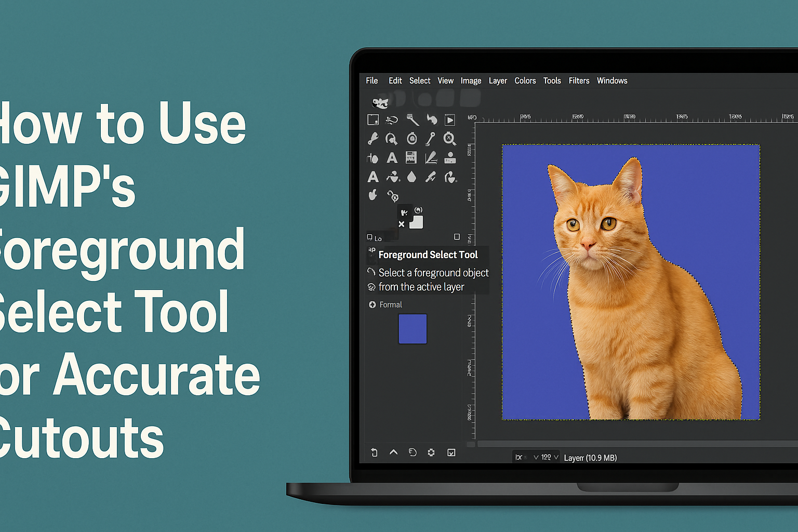This screenshot has width=798, height=532.
Task: Click the up chevron at panel bottom
Action: pyautogui.click(x=393, y=453)
